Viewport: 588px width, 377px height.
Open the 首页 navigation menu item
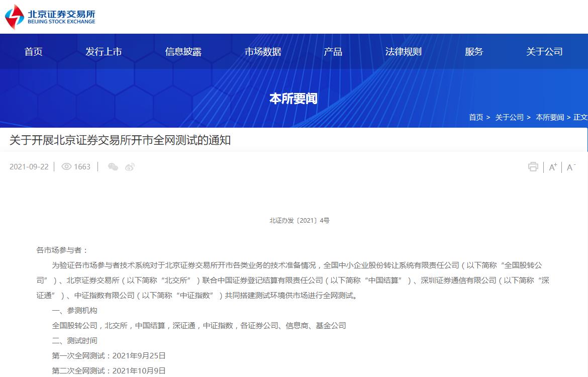(x=34, y=51)
